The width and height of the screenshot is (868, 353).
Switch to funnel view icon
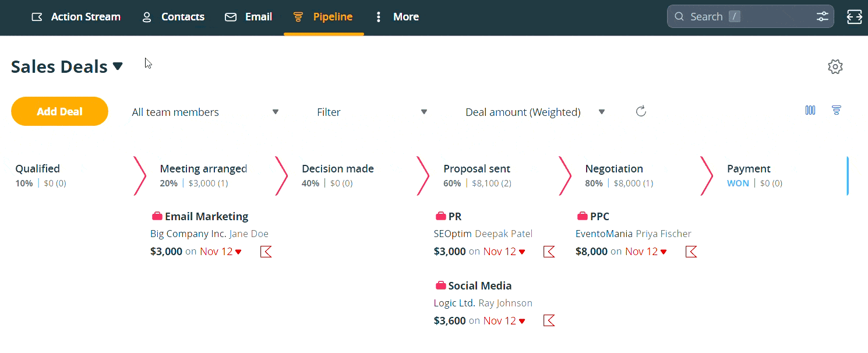pos(837,110)
